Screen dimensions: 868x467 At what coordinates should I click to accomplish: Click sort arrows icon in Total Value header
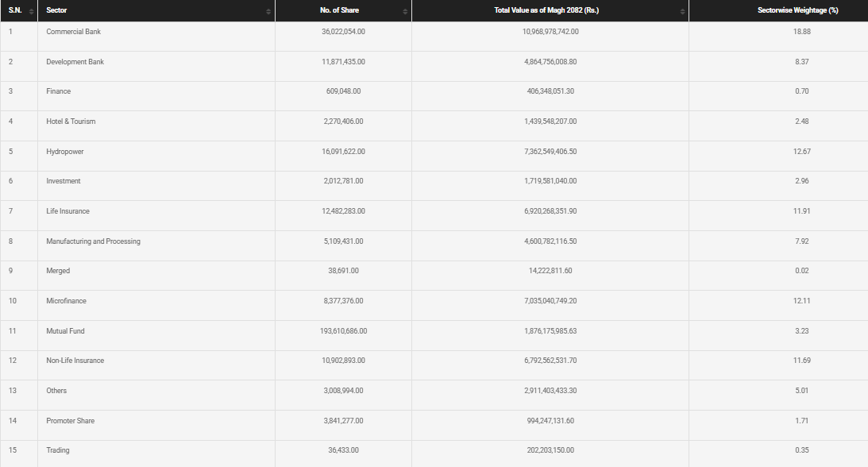tap(682, 11)
